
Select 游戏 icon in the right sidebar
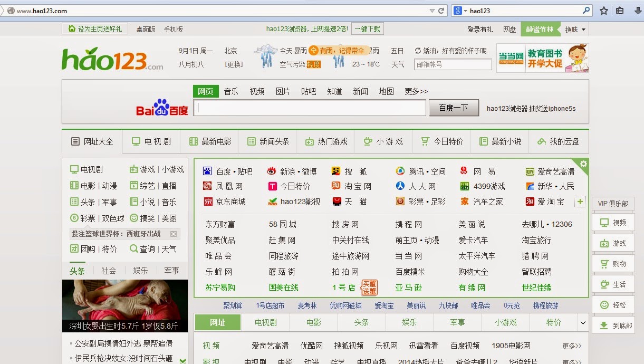613,243
